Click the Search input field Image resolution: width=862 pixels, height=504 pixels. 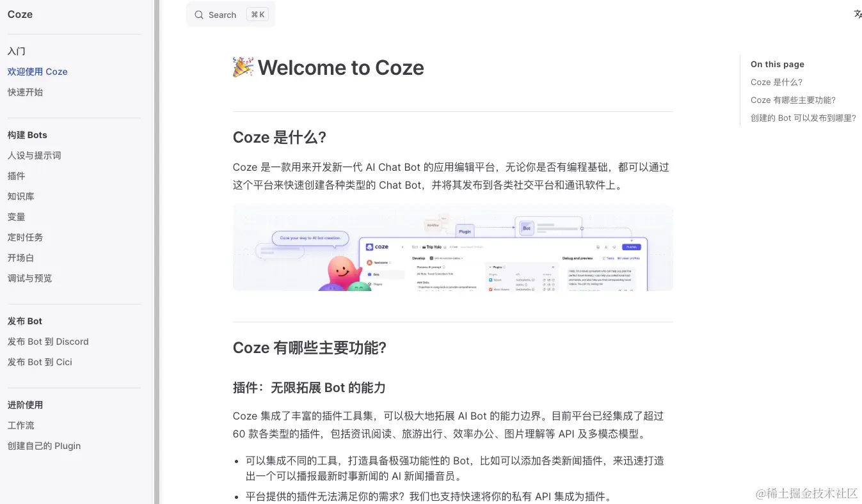click(x=230, y=15)
